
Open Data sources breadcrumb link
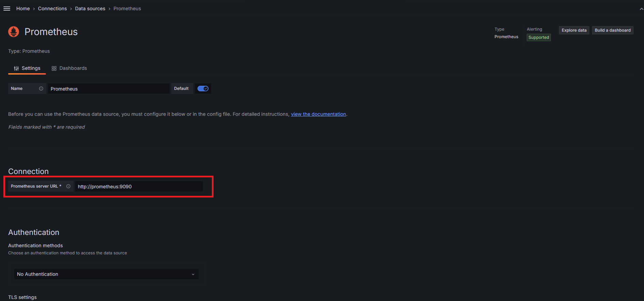point(90,9)
